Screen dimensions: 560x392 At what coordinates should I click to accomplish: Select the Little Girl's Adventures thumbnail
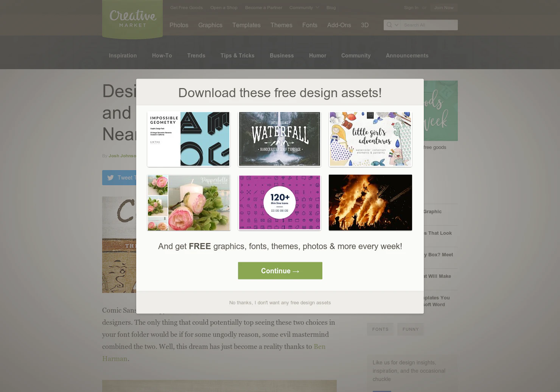point(370,139)
